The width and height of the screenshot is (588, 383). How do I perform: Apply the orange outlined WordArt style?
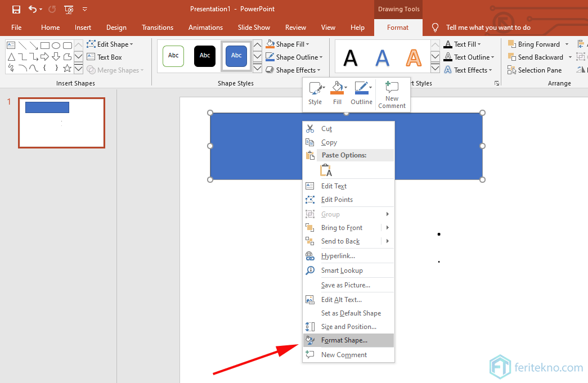[x=414, y=58]
